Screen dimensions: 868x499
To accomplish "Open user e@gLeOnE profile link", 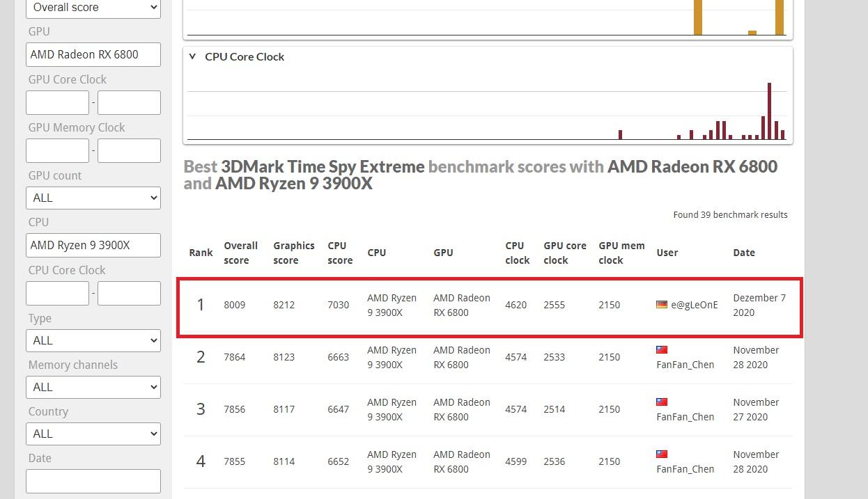I will click(694, 305).
